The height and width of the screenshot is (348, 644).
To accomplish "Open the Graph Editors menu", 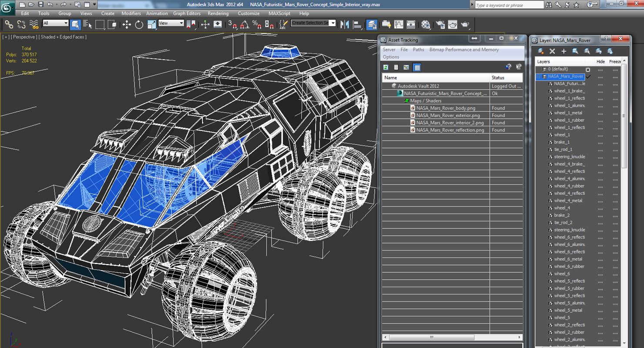I will [187, 13].
